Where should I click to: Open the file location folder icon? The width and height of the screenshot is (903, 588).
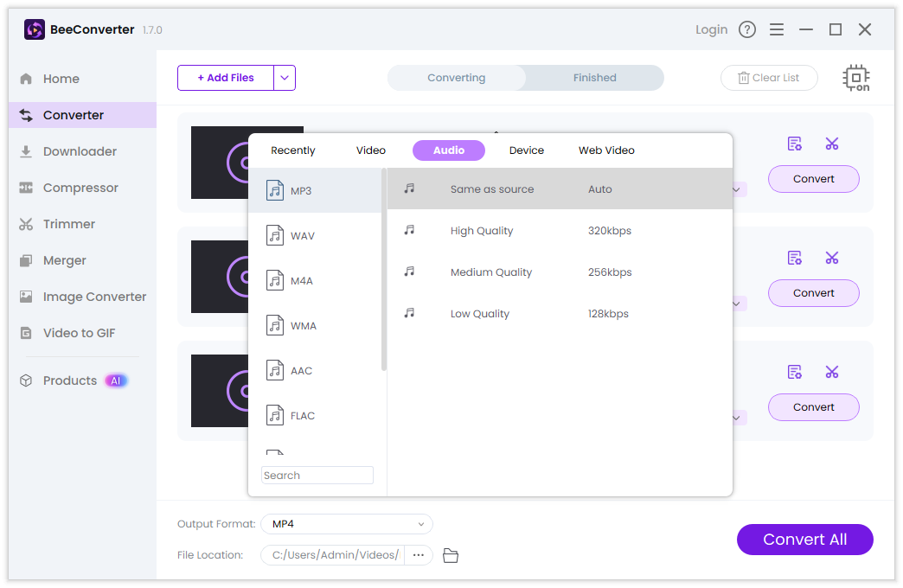pyautogui.click(x=451, y=555)
